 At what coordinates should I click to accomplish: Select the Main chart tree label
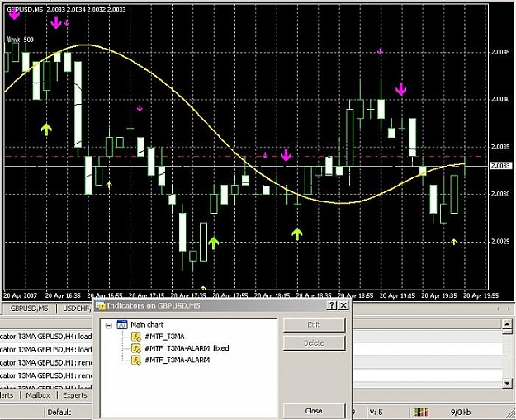147,324
